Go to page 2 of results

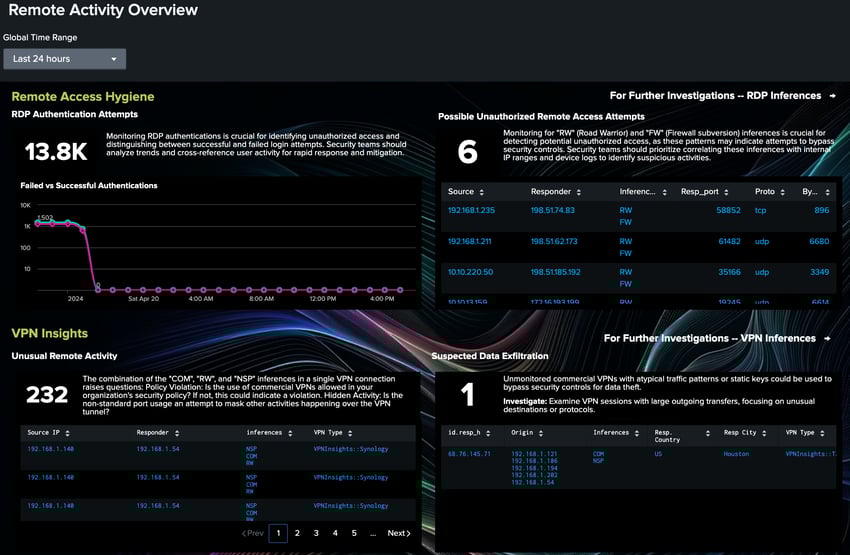pyautogui.click(x=297, y=533)
